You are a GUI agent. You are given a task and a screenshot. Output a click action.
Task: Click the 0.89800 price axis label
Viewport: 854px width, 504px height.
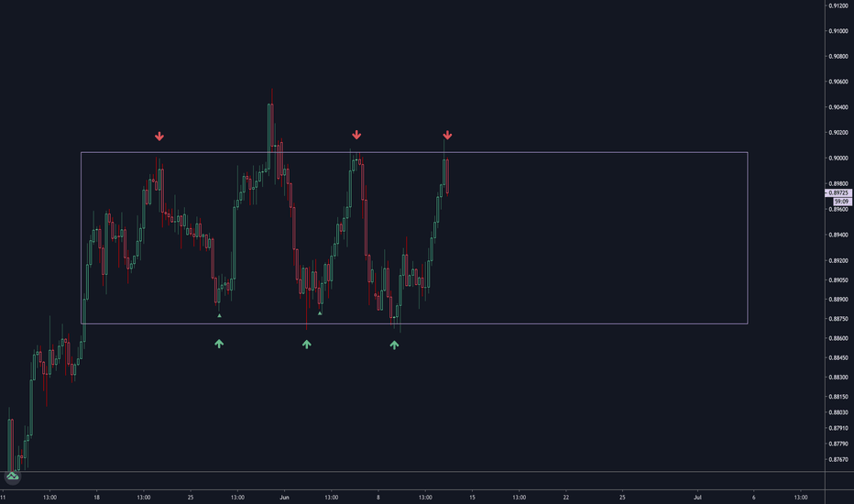pyautogui.click(x=838, y=183)
